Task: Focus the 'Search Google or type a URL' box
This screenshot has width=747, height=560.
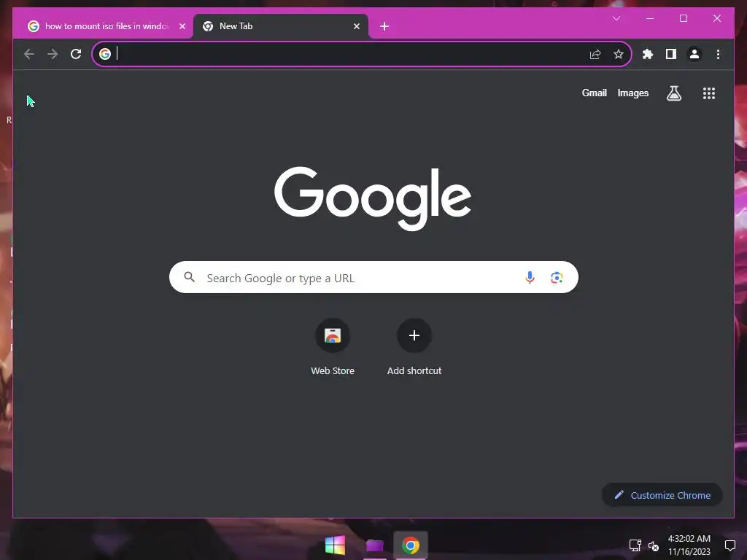Action: coord(373,277)
